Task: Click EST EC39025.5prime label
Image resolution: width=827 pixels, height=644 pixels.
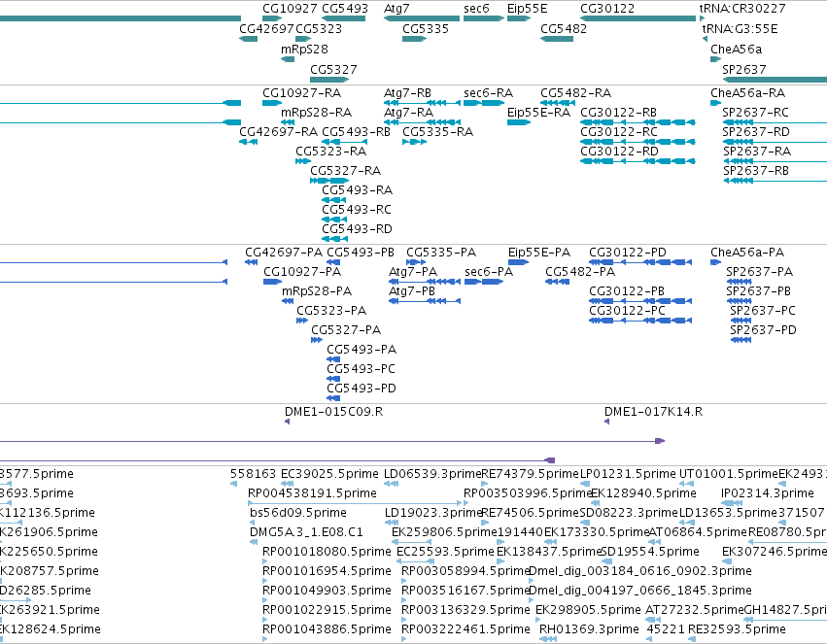Action: coord(329,474)
